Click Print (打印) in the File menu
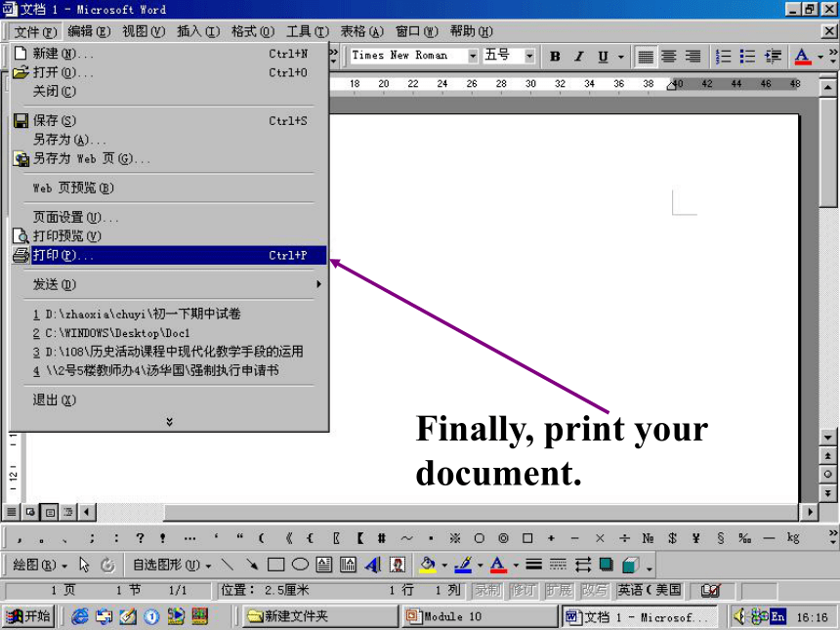 point(169,255)
